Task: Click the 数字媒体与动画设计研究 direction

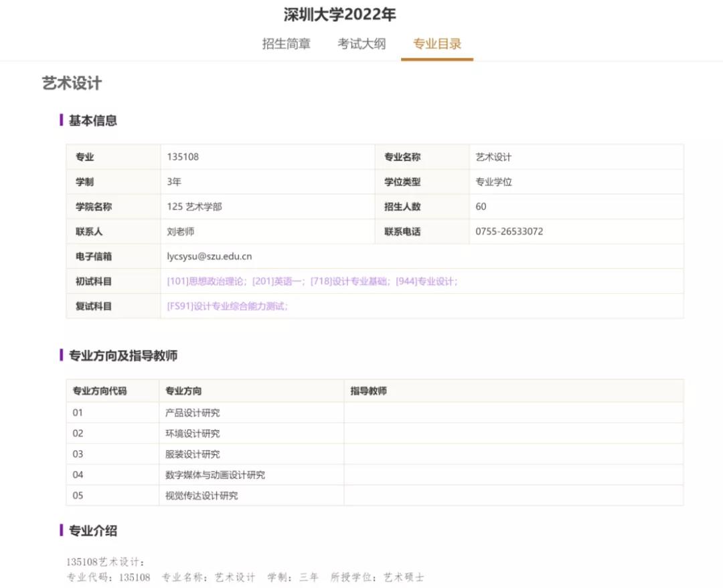Action: pos(216,475)
